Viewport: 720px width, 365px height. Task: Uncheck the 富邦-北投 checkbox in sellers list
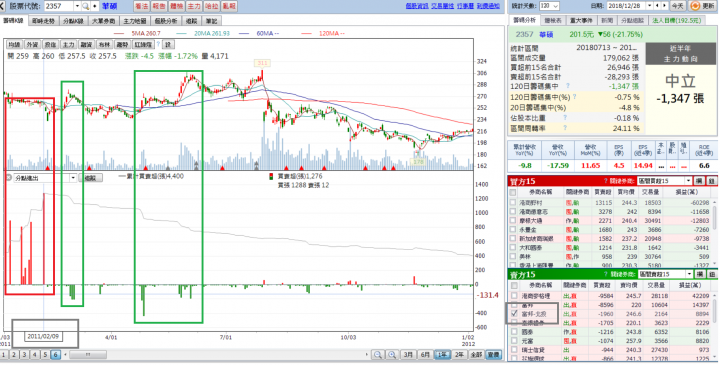pos(514,314)
